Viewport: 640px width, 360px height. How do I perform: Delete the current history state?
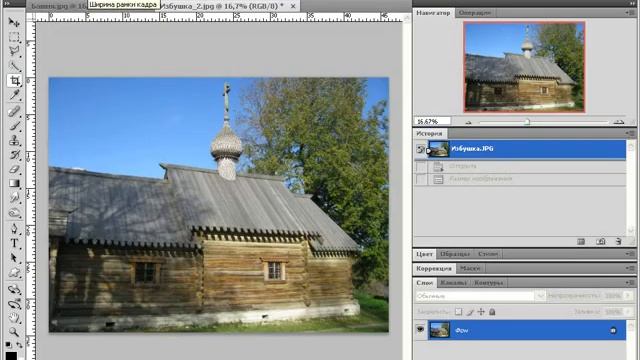click(619, 242)
